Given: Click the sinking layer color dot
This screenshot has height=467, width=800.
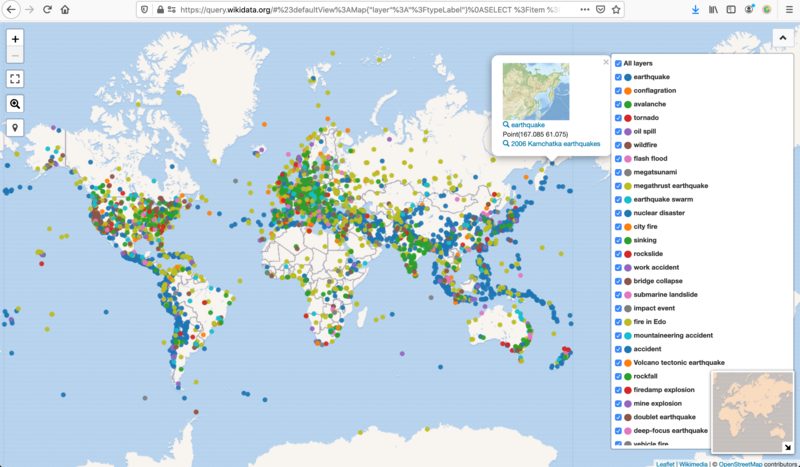Looking at the screenshot, I should (628, 240).
